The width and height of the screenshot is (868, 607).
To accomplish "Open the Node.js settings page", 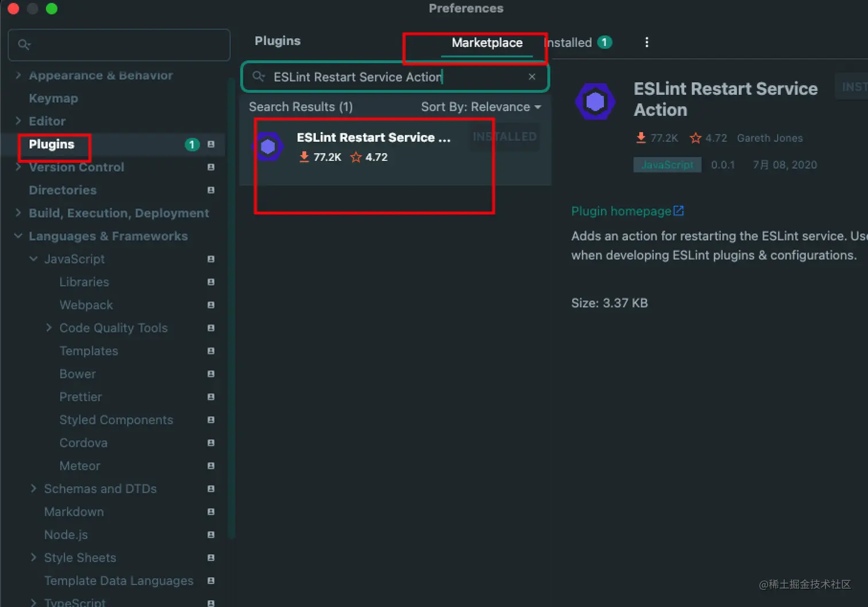I will point(66,535).
